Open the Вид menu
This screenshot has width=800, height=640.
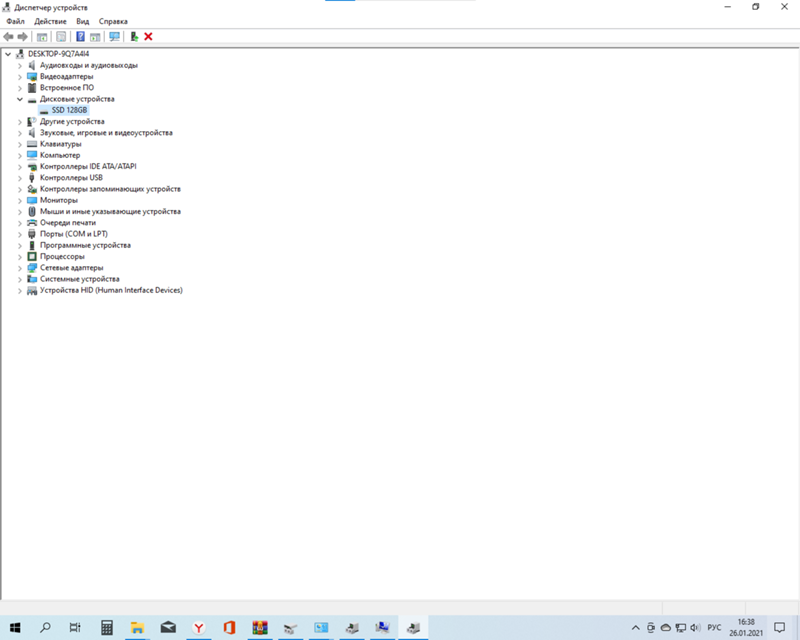tap(83, 21)
